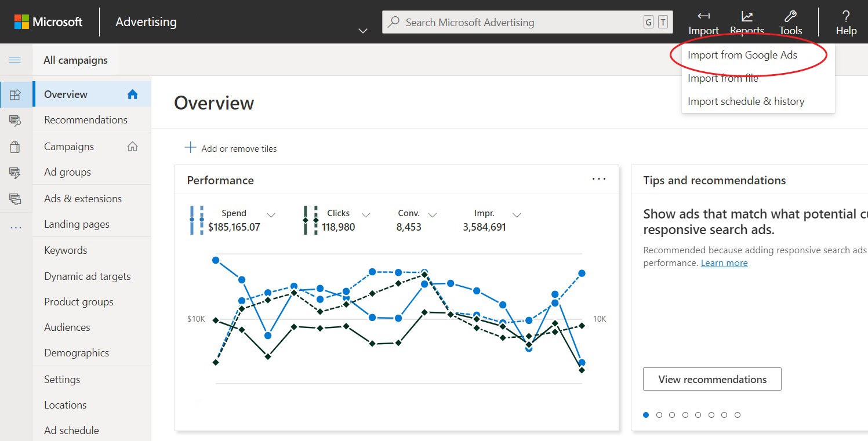Select seventh carousel dot in Tips tile
868x441 pixels.
tap(724, 415)
